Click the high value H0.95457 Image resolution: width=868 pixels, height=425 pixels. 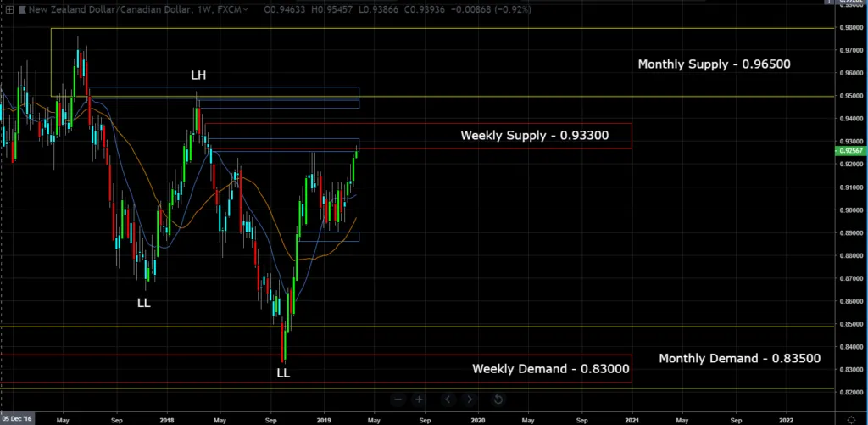[334, 9]
